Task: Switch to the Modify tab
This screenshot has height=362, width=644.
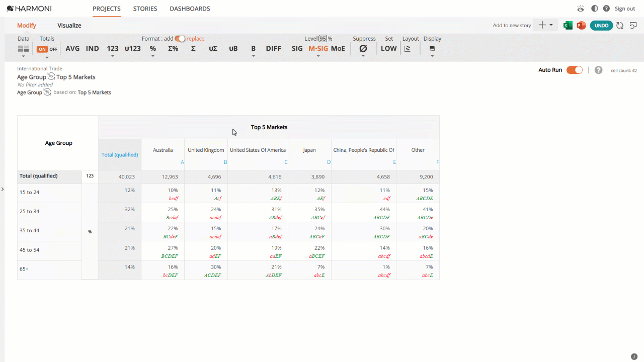Action: (27, 26)
